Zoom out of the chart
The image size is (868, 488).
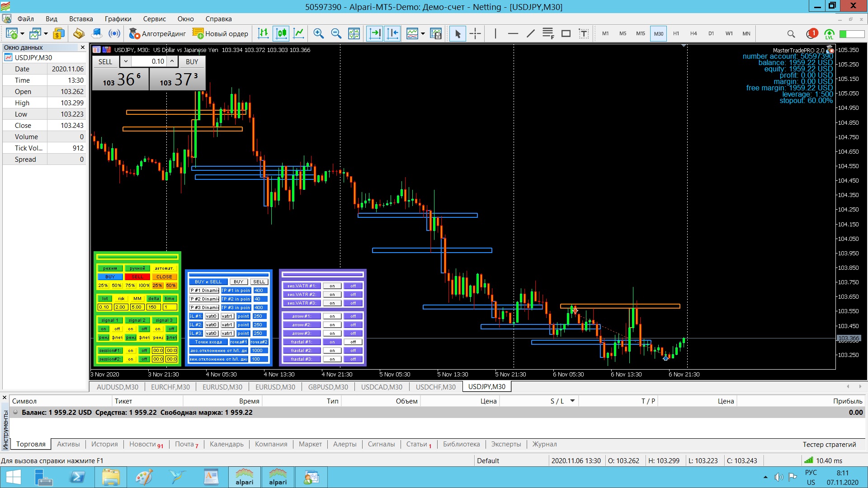pyautogui.click(x=336, y=33)
